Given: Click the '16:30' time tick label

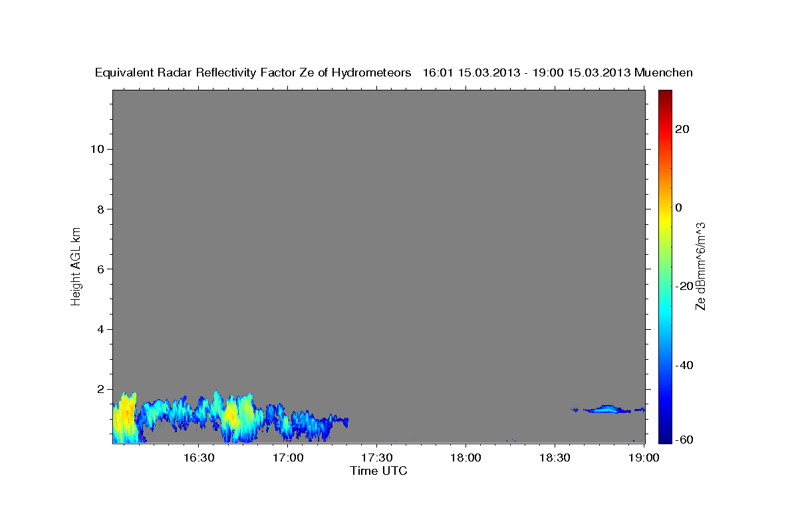Looking at the screenshot, I should click(199, 458).
